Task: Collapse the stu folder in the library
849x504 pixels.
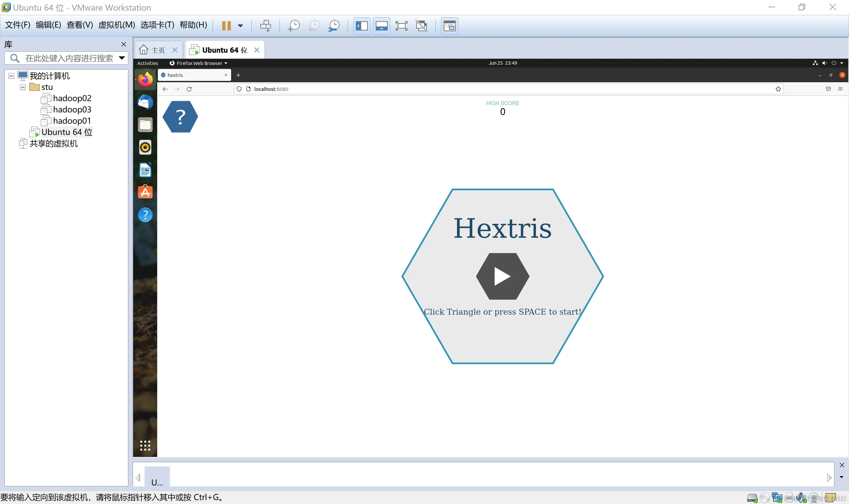Action: [x=23, y=87]
